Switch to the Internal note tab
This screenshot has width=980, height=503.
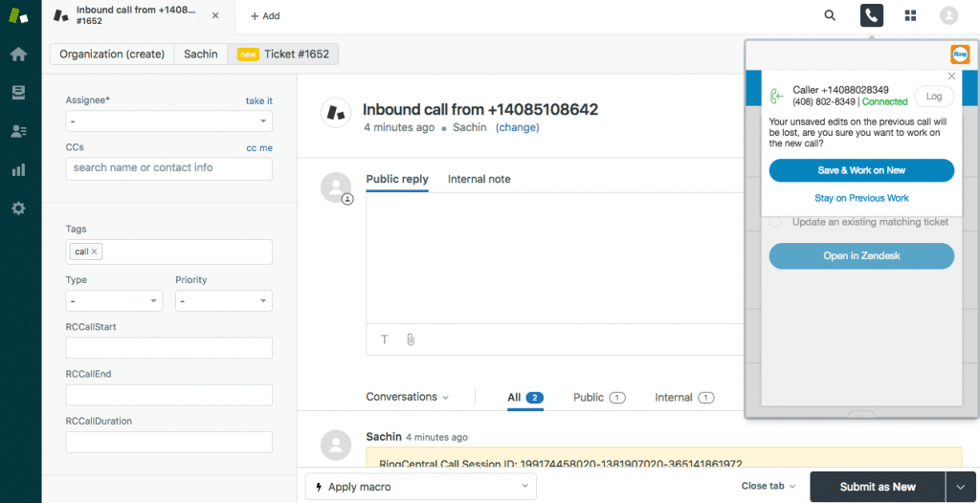click(479, 179)
